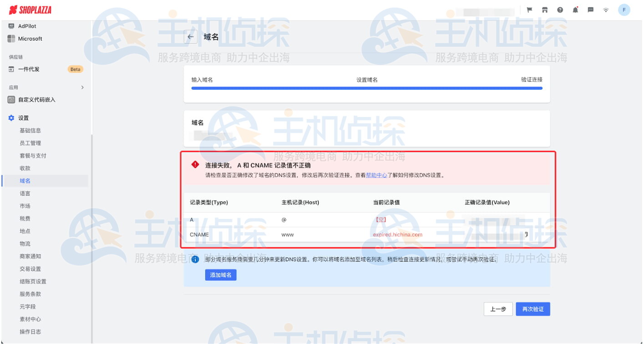Click the circular F avatar

pyautogui.click(x=624, y=10)
